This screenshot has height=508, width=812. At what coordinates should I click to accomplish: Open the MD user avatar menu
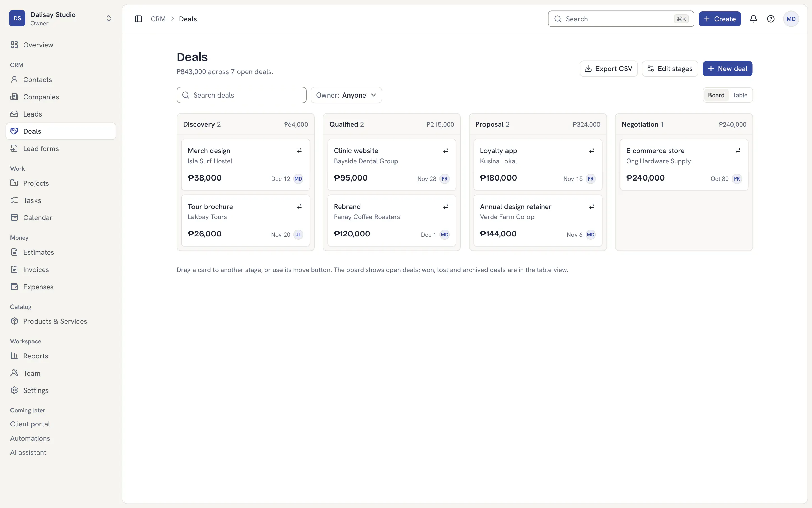[x=791, y=19]
